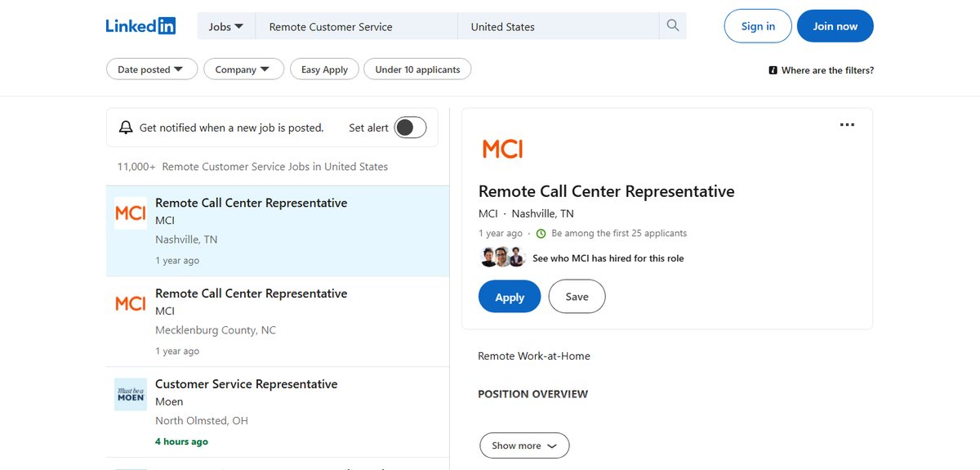Click Be among the first 25 applicants
Viewport: 980px width, 470px height.
619,233
